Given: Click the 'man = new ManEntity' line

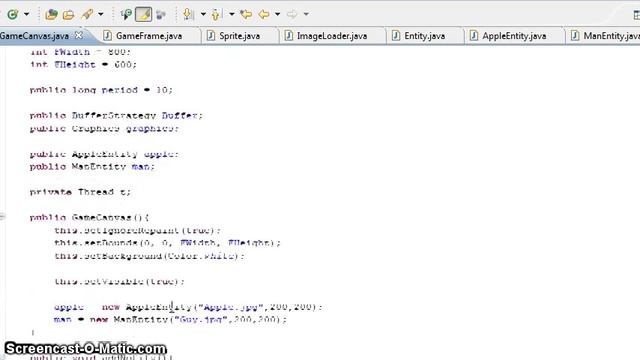Looking at the screenshot, I should pyautogui.click(x=170, y=319).
